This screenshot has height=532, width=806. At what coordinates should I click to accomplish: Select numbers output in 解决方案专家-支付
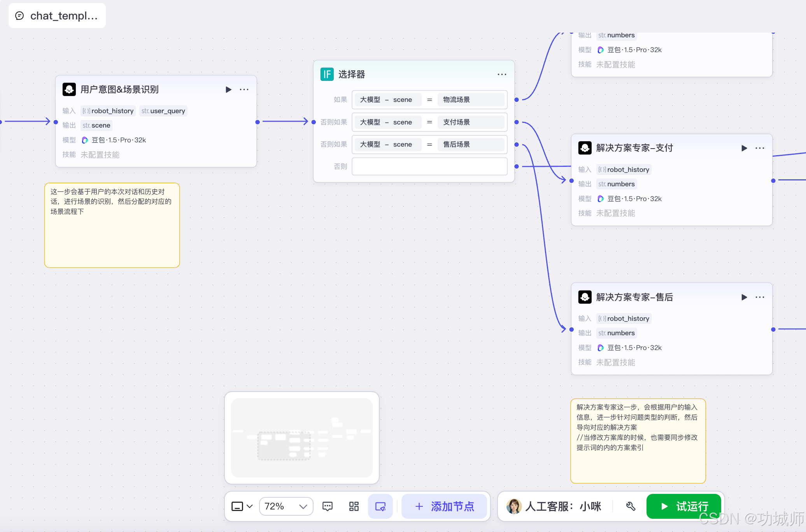click(617, 184)
